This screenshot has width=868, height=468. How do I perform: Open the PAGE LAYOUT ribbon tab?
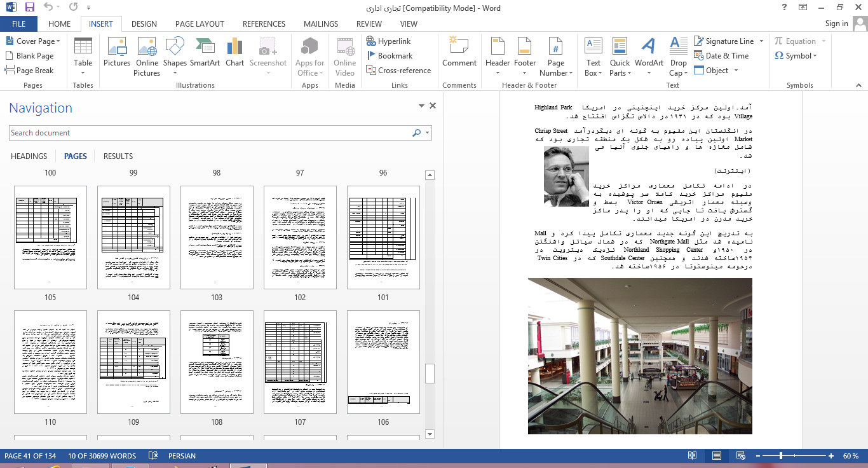coord(200,24)
